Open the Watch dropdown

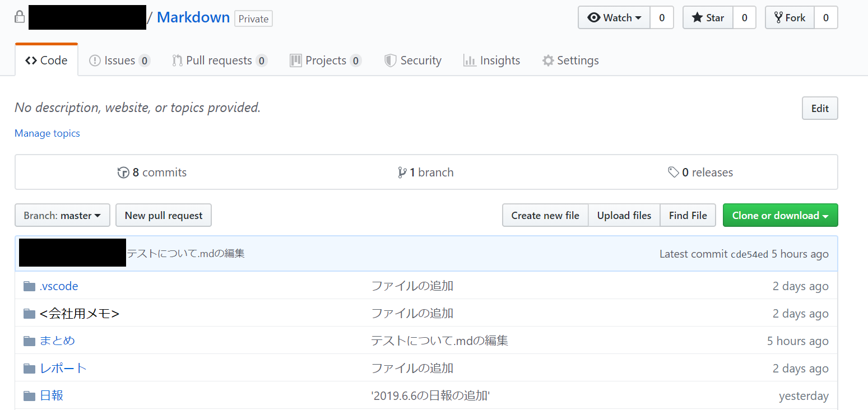coord(614,18)
